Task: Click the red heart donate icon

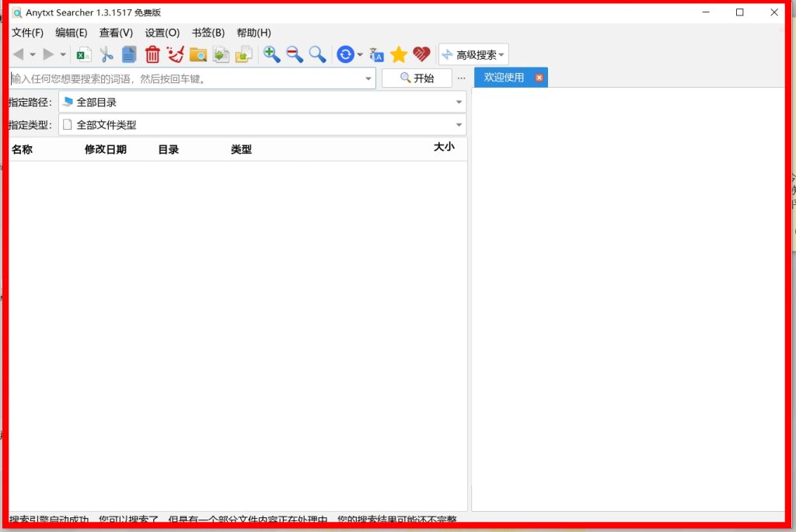Action: click(x=421, y=54)
